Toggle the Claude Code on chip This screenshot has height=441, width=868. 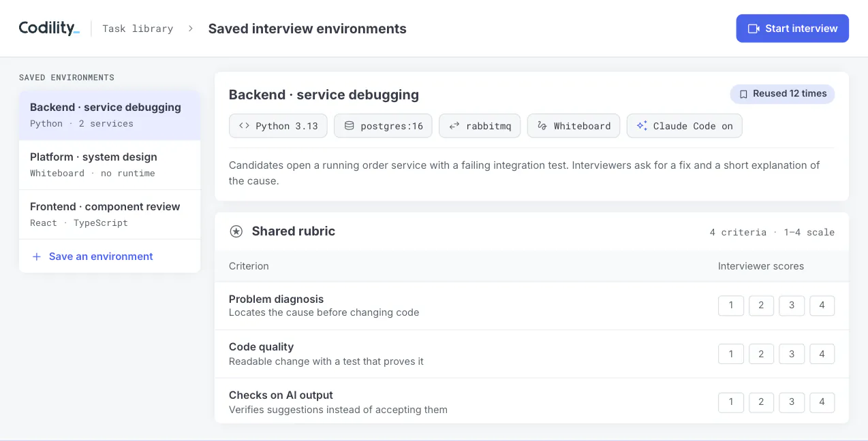[684, 126]
